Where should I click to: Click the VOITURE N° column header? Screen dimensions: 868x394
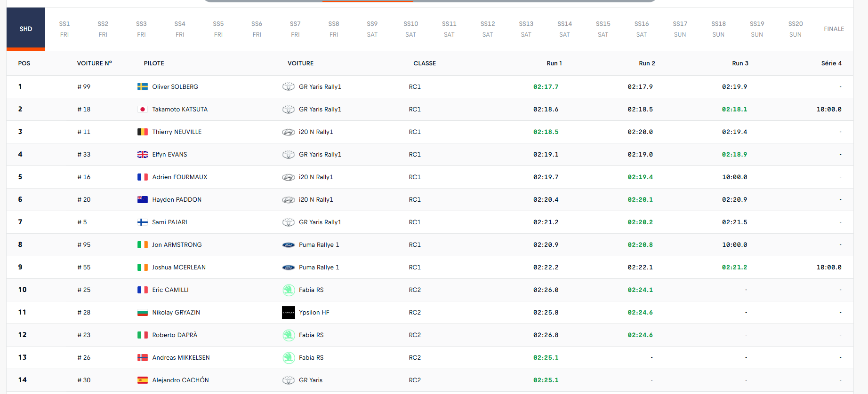[95, 63]
